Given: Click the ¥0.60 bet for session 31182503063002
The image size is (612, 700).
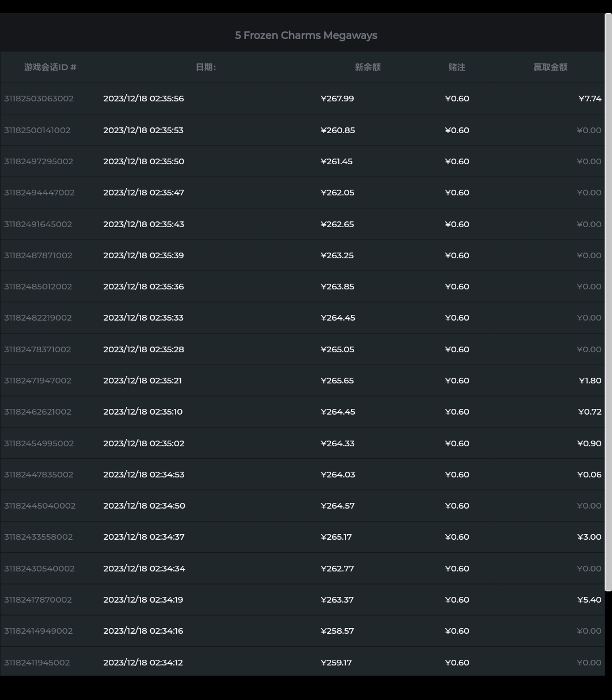Looking at the screenshot, I should pos(457,99).
